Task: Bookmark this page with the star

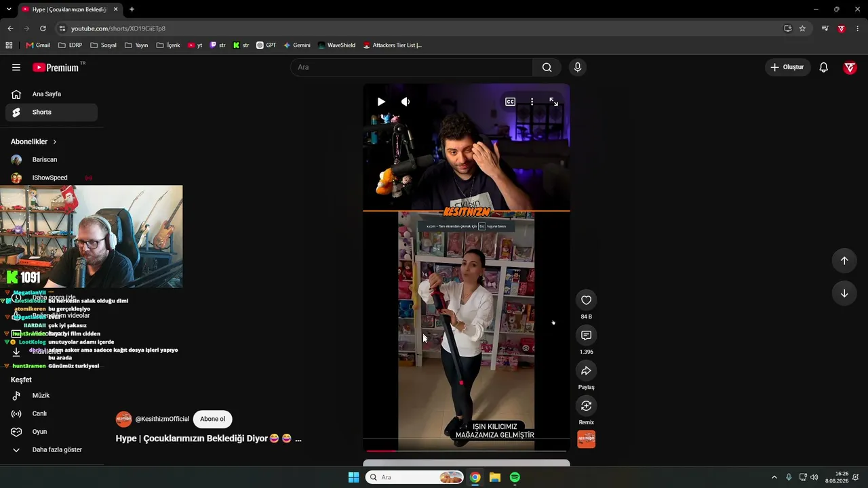Action: [x=802, y=28]
